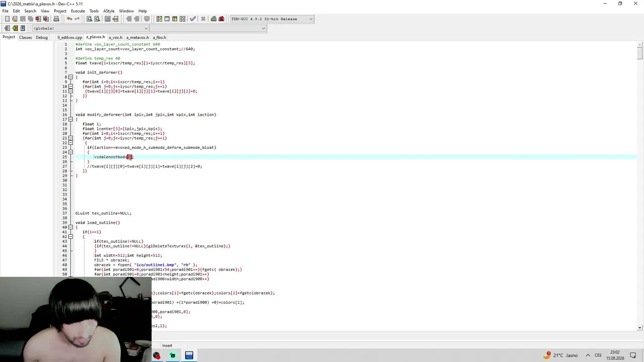Click the Close file toolbar icon

(38, 19)
